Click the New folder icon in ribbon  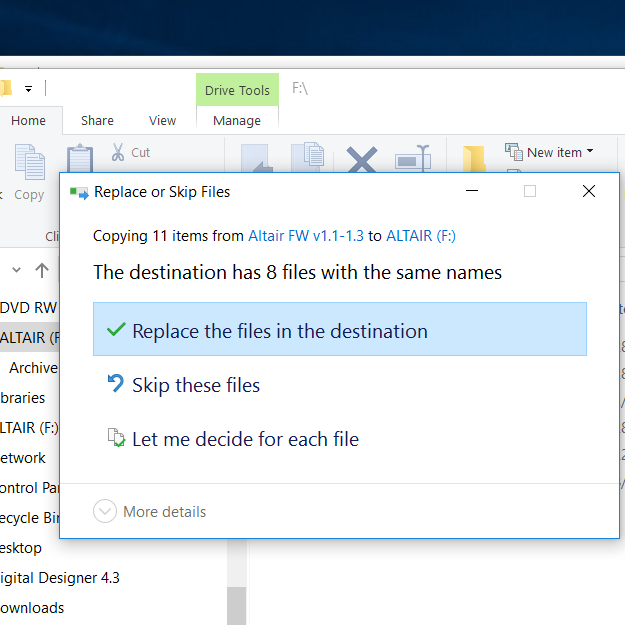474,159
